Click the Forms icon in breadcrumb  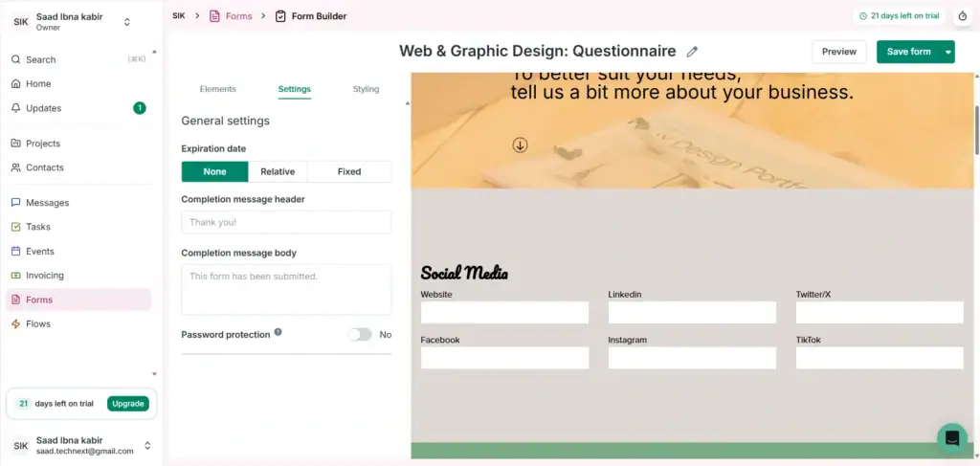[x=214, y=16]
